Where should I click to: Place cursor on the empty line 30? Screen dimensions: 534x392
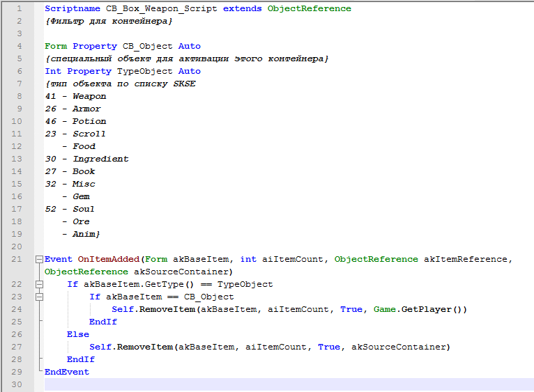[289, 384]
